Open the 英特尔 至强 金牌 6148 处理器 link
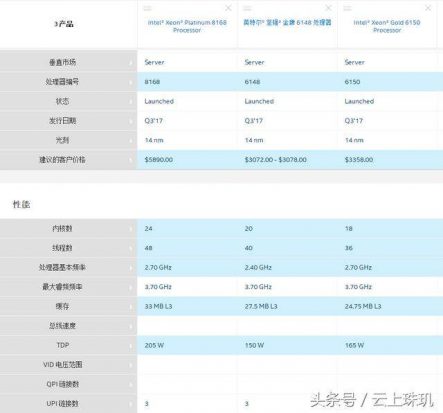Screen dimensions: 443x413 (x=287, y=22)
